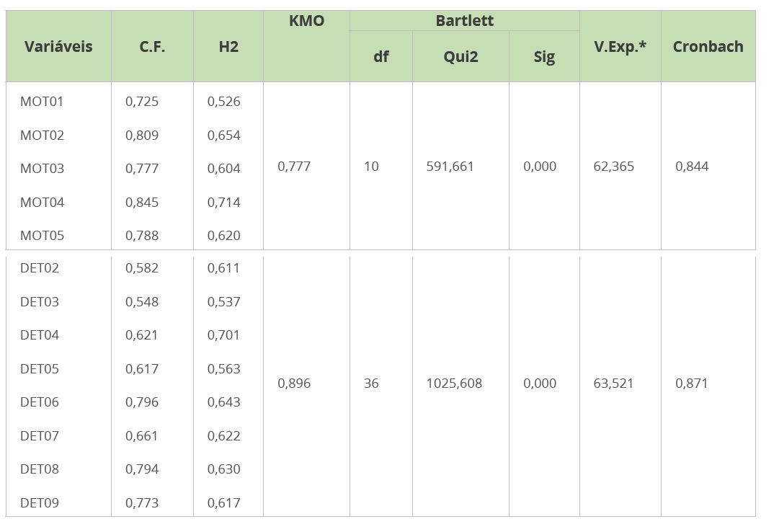Click the Sig sub-header
This screenshot has width=774, height=532.
(x=544, y=57)
